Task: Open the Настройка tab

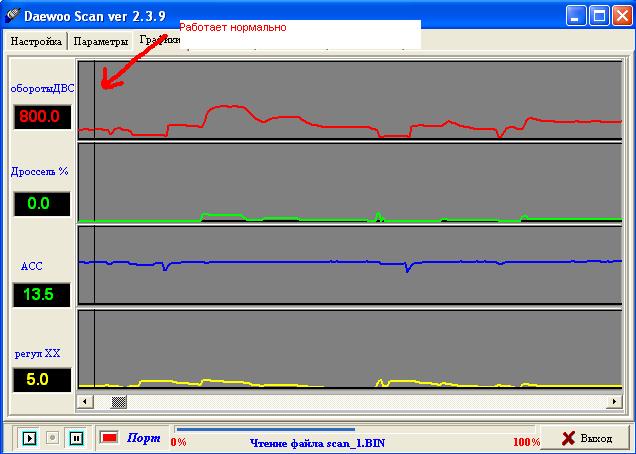Action: [37, 41]
